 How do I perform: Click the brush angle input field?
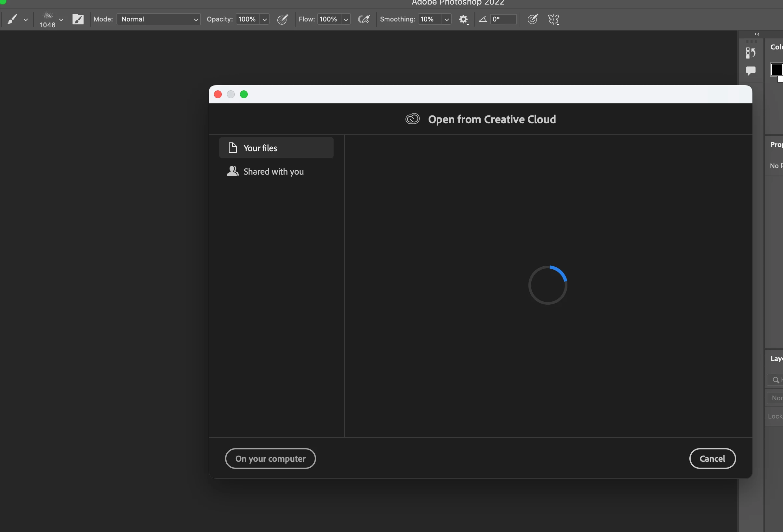(503, 19)
